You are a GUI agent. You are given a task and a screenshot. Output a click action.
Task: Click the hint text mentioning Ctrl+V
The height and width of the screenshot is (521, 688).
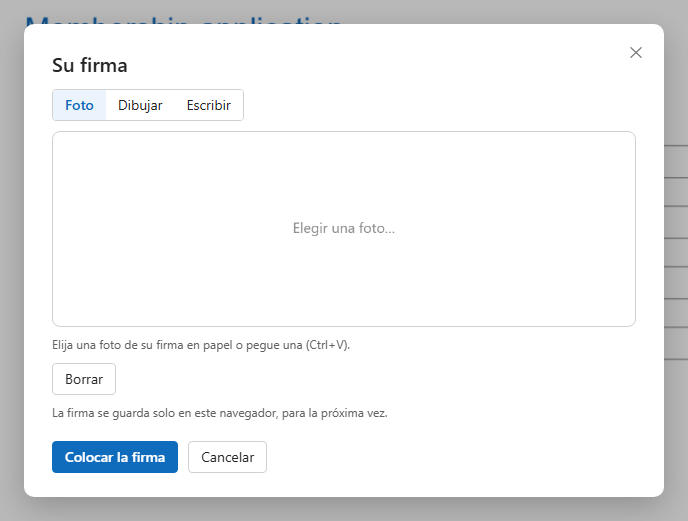point(201,345)
